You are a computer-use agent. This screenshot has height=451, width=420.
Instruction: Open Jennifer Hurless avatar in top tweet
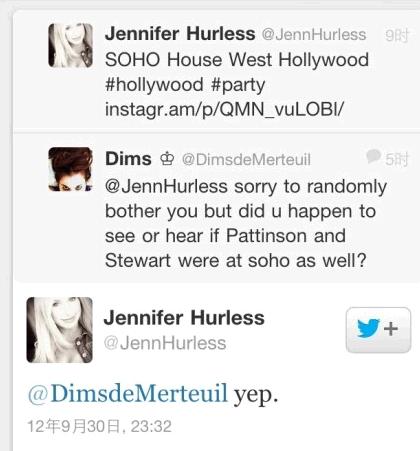coord(71,46)
